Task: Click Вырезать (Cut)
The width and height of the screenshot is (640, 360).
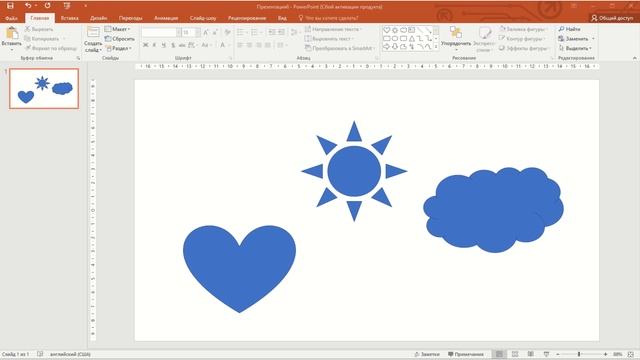Action: [x=39, y=29]
